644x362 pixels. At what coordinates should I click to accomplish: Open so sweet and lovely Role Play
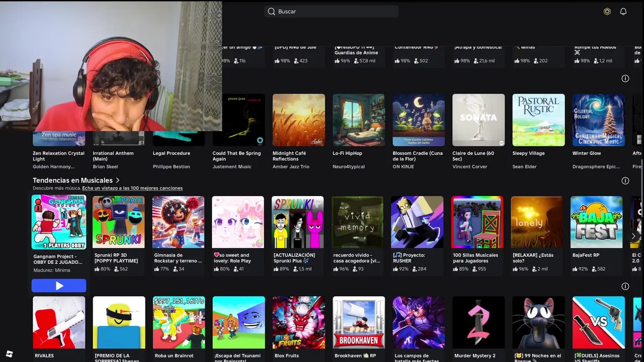tap(238, 222)
